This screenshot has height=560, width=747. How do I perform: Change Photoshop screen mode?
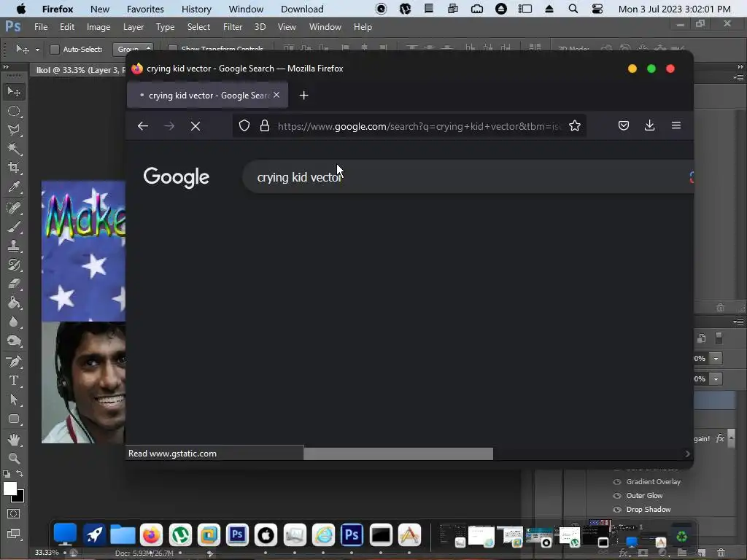(x=13, y=534)
